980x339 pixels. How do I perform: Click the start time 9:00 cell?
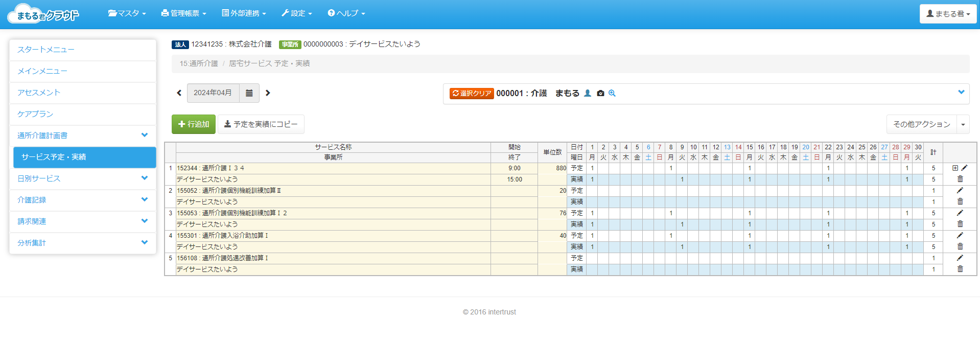tap(515, 168)
